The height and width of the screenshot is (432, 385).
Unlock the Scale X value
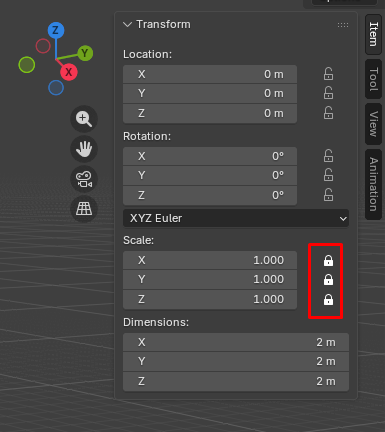[x=328, y=260]
